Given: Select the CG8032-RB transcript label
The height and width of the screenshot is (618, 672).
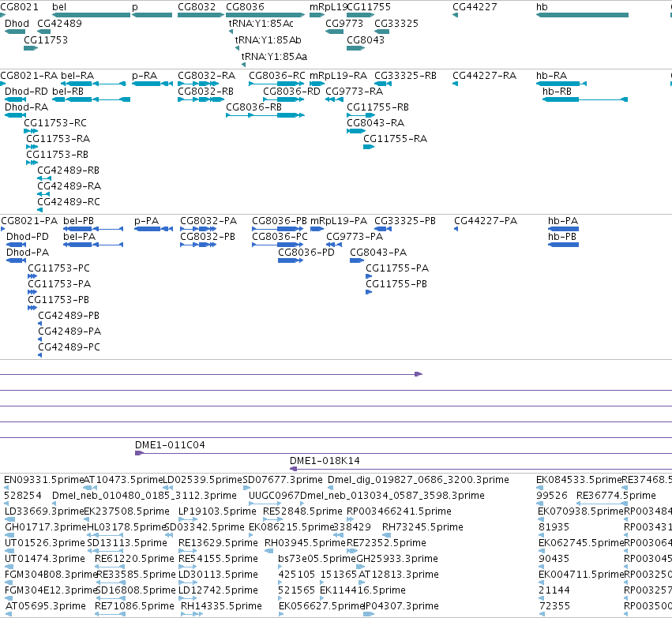Looking at the screenshot, I should click(206, 92).
